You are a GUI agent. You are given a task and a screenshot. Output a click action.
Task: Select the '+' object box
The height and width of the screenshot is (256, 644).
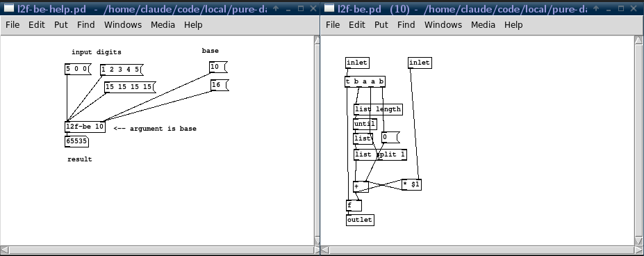tap(361, 186)
